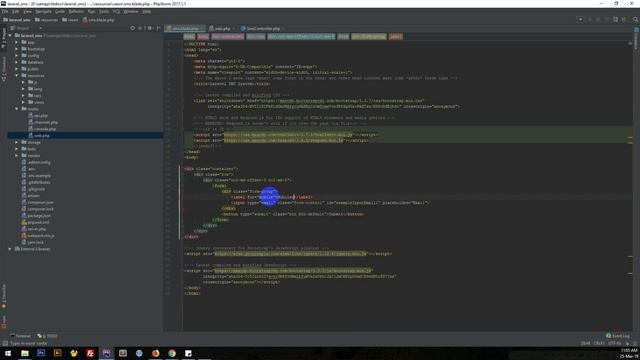Collapse the resources folder
This screenshot has height=360, width=640.
point(17,76)
